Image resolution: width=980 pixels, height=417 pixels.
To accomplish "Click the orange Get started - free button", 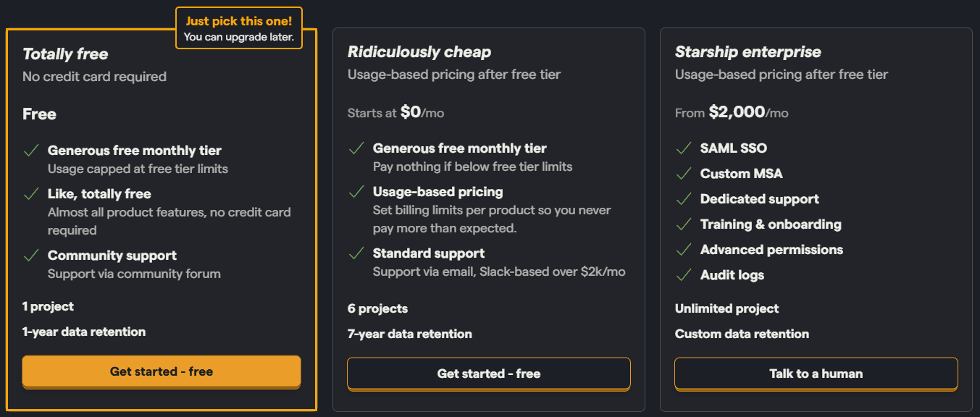I will (162, 371).
